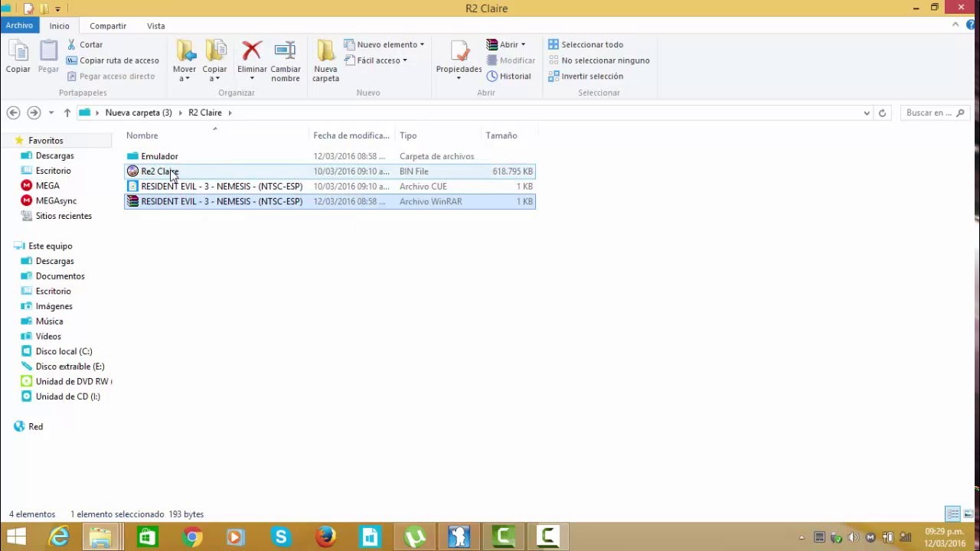This screenshot has height=551, width=980.
Task: Click Pegar acceso directo
Action: (x=111, y=76)
